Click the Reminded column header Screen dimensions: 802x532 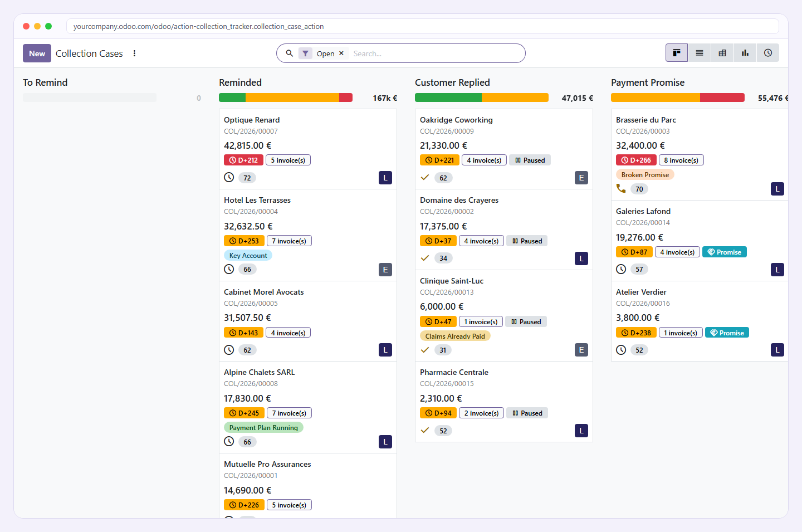click(240, 82)
